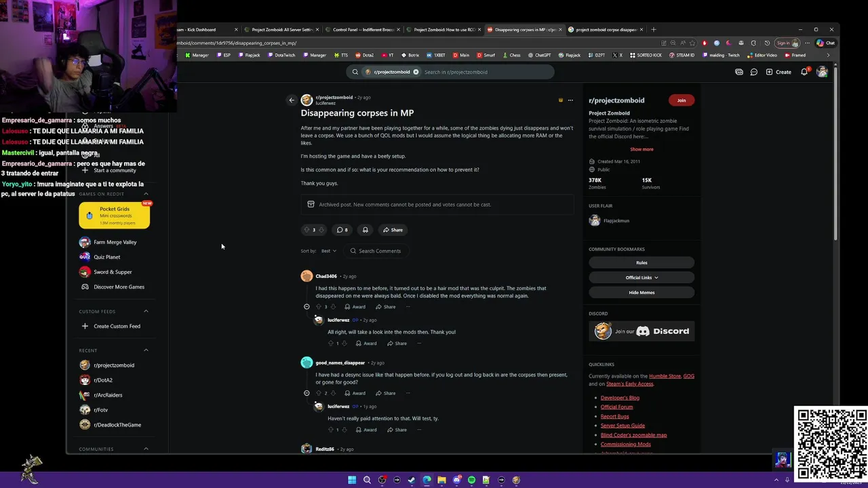
Task: Open the post's three-dot options menu
Action: (x=570, y=100)
